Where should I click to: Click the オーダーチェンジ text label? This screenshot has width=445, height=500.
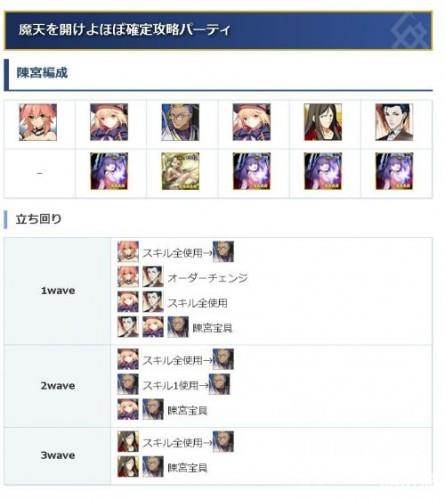point(207,278)
